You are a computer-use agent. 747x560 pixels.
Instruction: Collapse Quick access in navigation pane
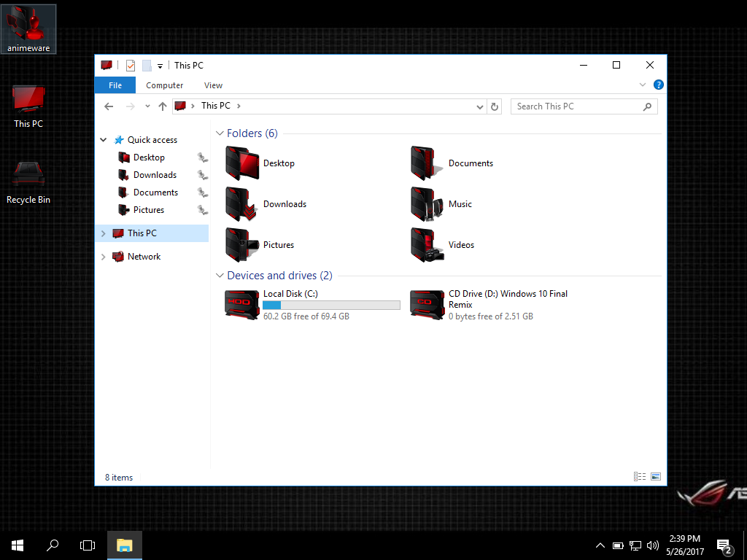point(104,140)
